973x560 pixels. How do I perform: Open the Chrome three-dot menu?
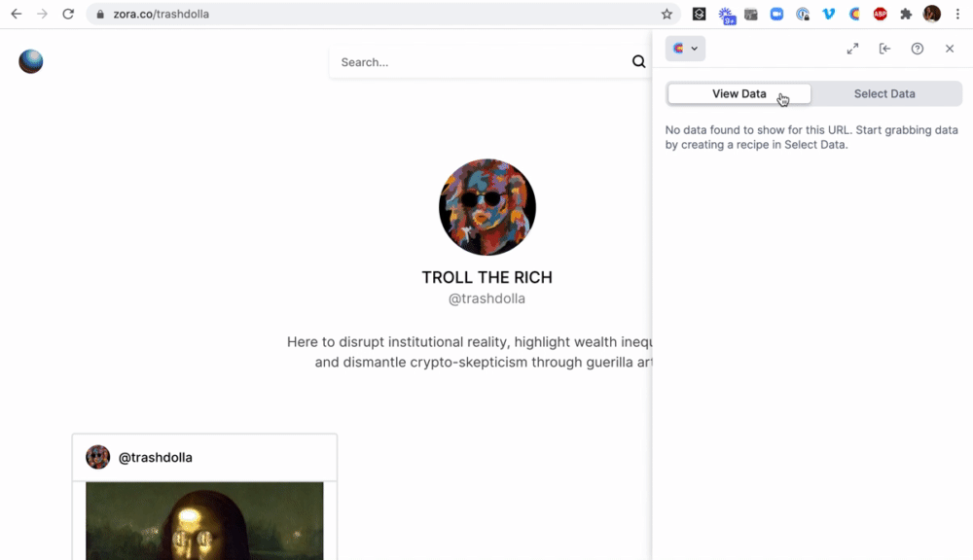pos(957,14)
